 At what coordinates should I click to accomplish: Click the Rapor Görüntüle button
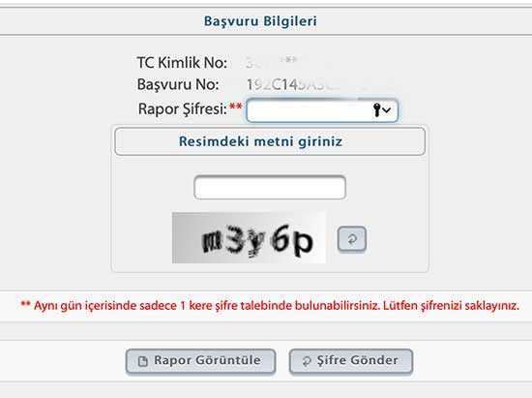200,361
